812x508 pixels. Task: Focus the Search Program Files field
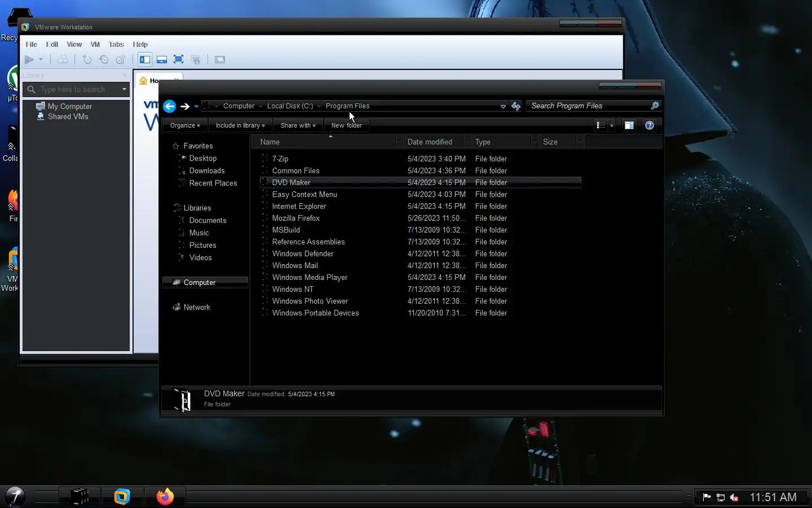tap(589, 106)
